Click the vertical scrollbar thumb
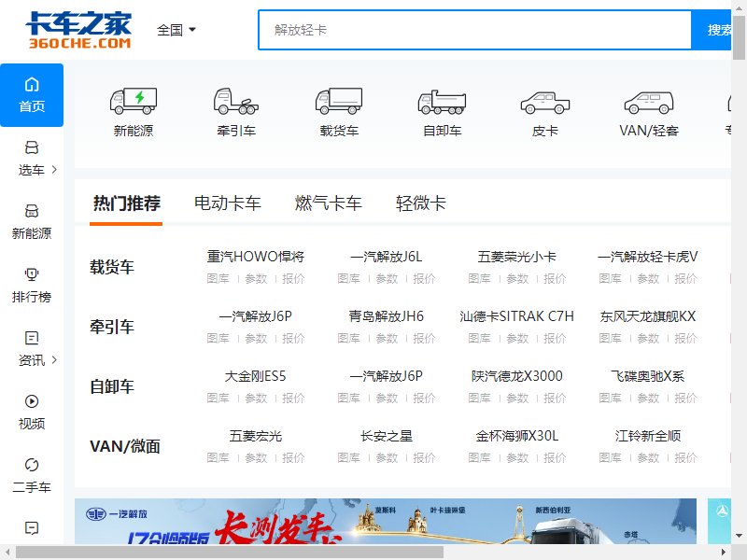 [x=739, y=37]
